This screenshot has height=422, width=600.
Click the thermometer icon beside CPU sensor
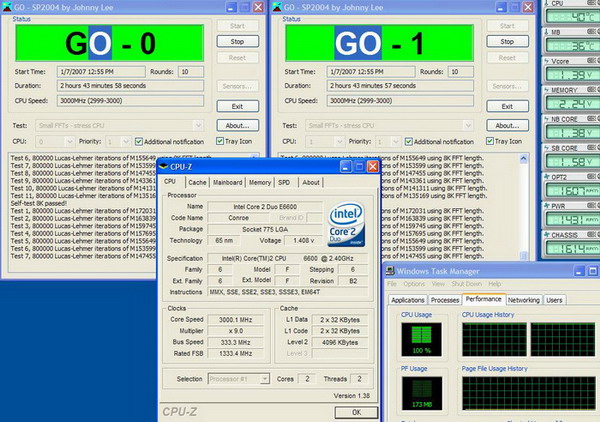click(546, 3)
